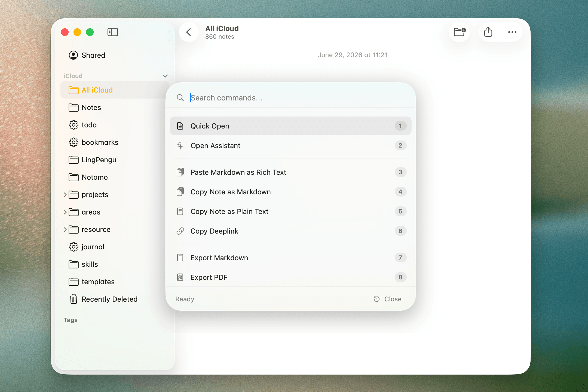Expand the resource folder disclosure arrow
Viewport: 588px width, 392px height.
[x=65, y=229]
